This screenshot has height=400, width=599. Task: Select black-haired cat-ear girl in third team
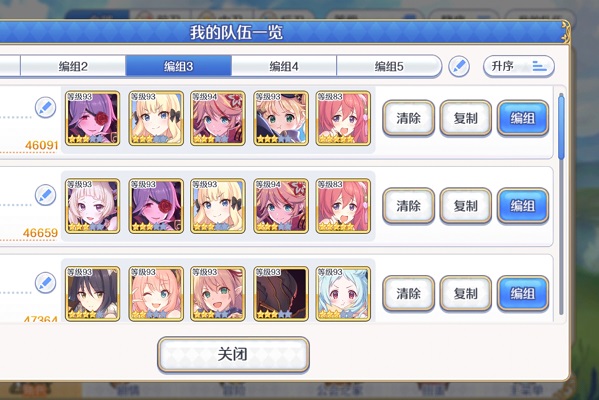click(92, 293)
